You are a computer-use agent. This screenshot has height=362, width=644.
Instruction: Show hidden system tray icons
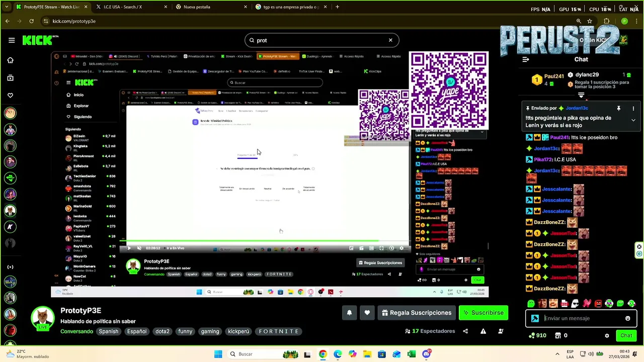click(557, 354)
